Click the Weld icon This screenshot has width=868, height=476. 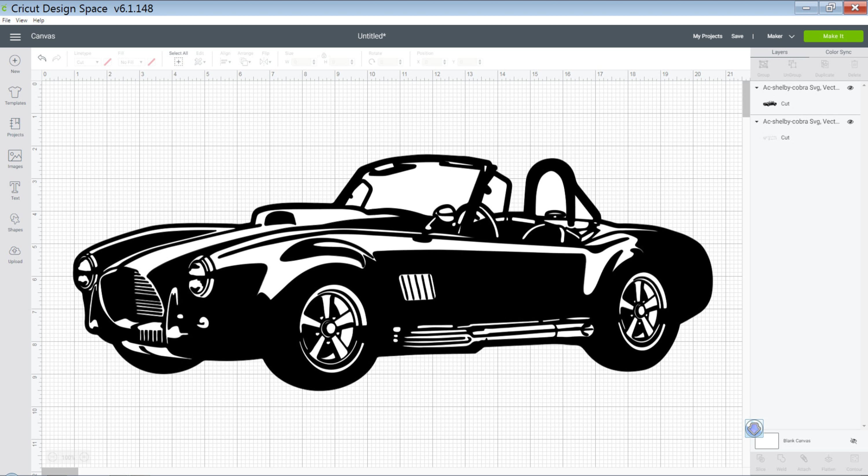coord(781,459)
